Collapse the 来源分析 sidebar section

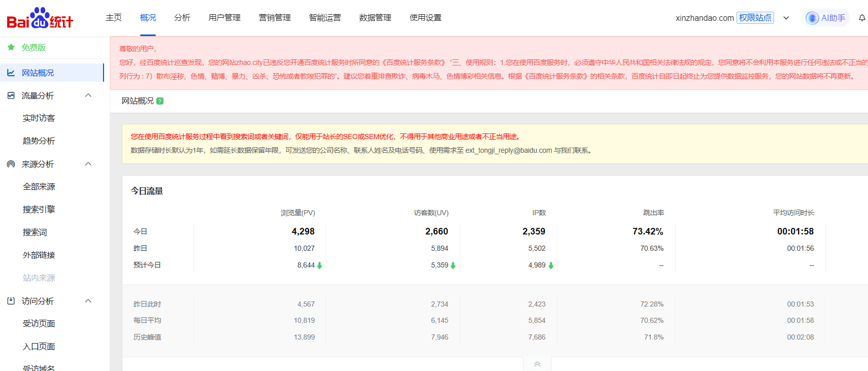(88, 164)
